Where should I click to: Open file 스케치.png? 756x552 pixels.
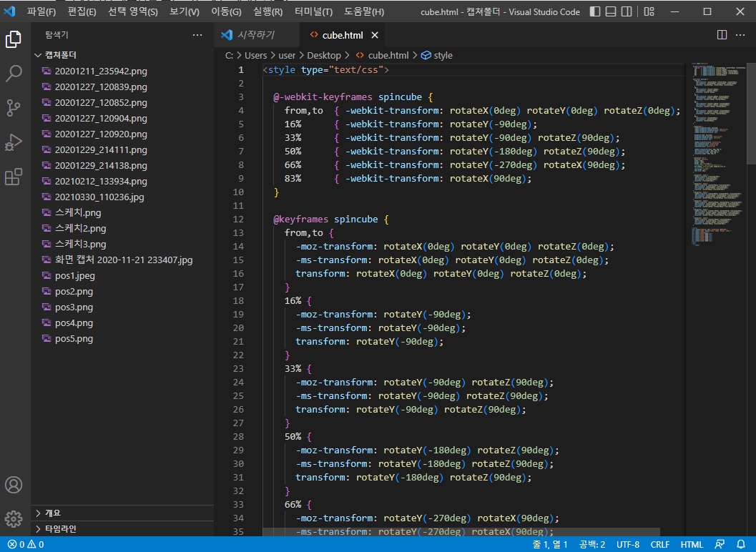click(122, 212)
